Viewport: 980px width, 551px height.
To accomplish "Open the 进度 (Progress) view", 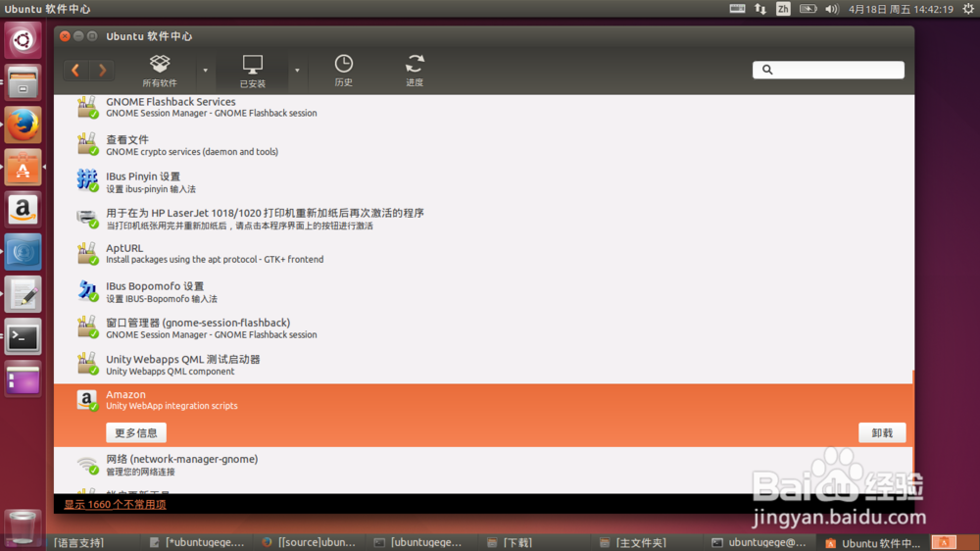I will [415, 71].
